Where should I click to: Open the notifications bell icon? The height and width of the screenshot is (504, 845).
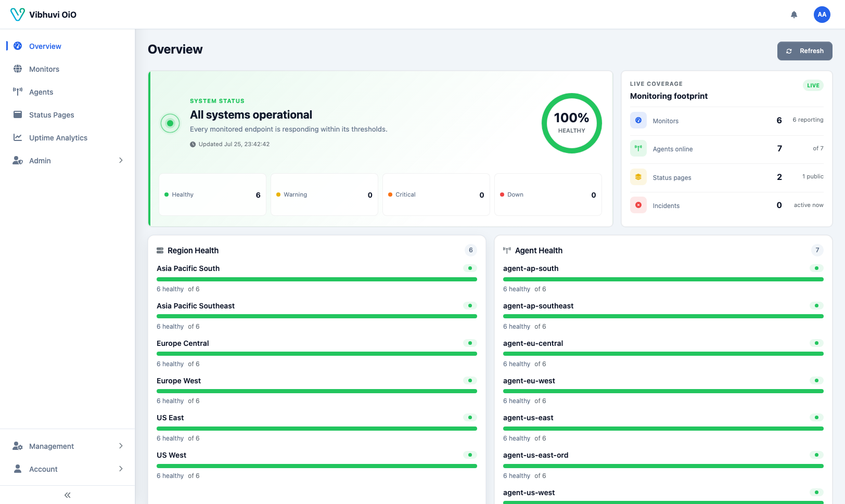coord(794,15)
